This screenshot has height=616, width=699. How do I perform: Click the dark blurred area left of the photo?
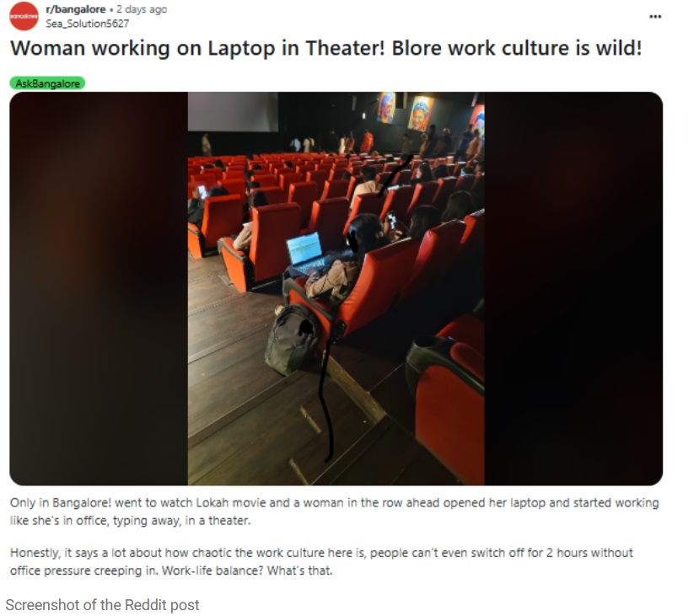[x=99, y=289]
